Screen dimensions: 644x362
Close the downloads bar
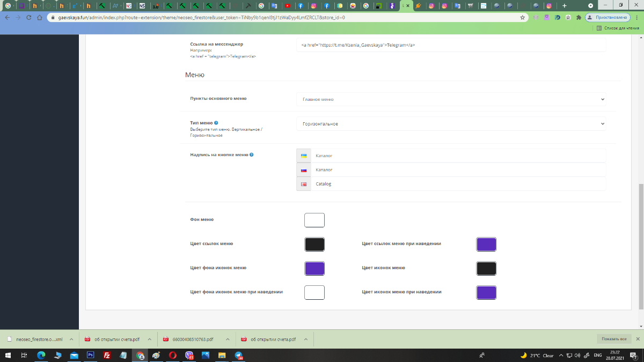tap(637, 339)
